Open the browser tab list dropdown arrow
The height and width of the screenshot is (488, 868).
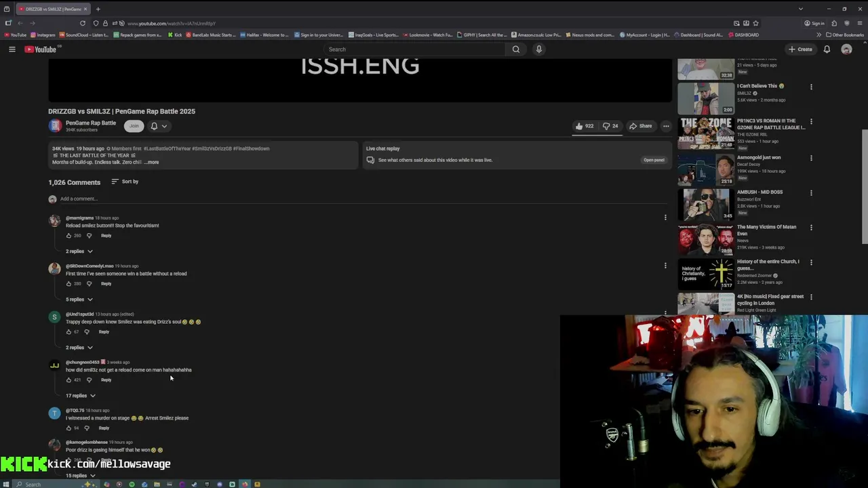pos(800,9)
